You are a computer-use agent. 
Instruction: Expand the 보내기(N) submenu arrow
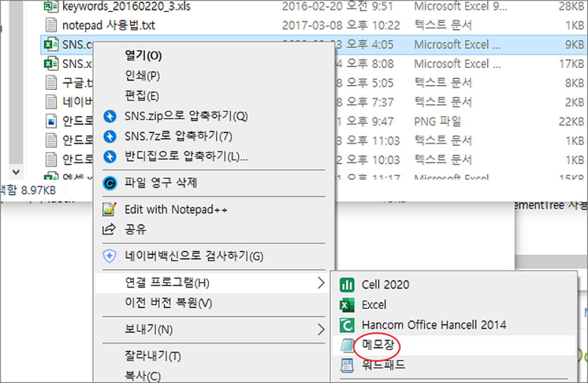point(321,329)
